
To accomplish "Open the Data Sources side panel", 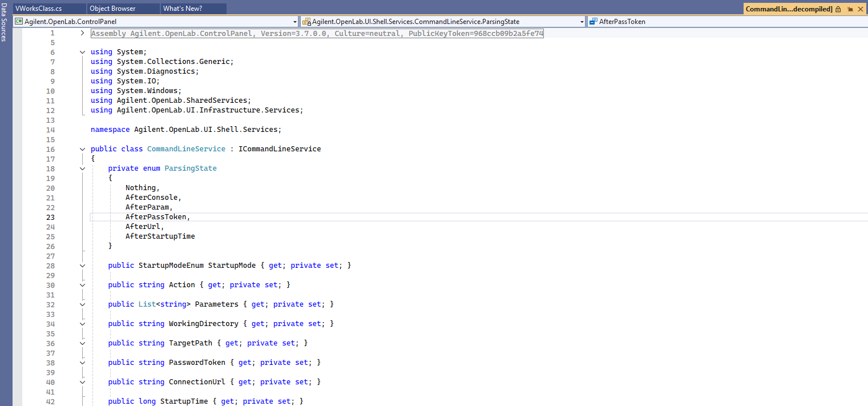I will [4, 21].
